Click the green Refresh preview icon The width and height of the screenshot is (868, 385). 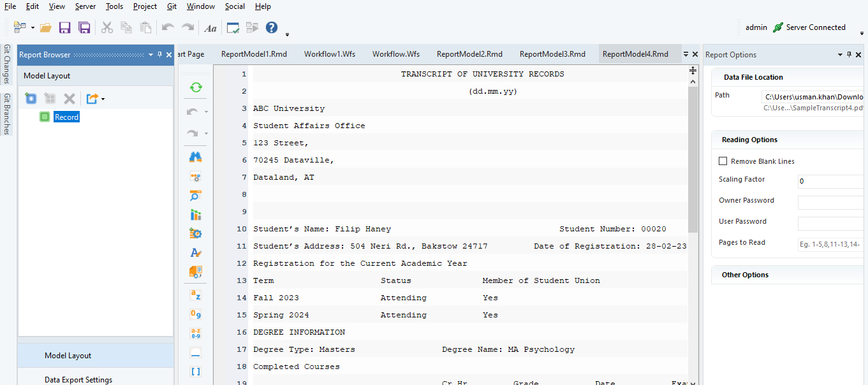tap(196, 86)
